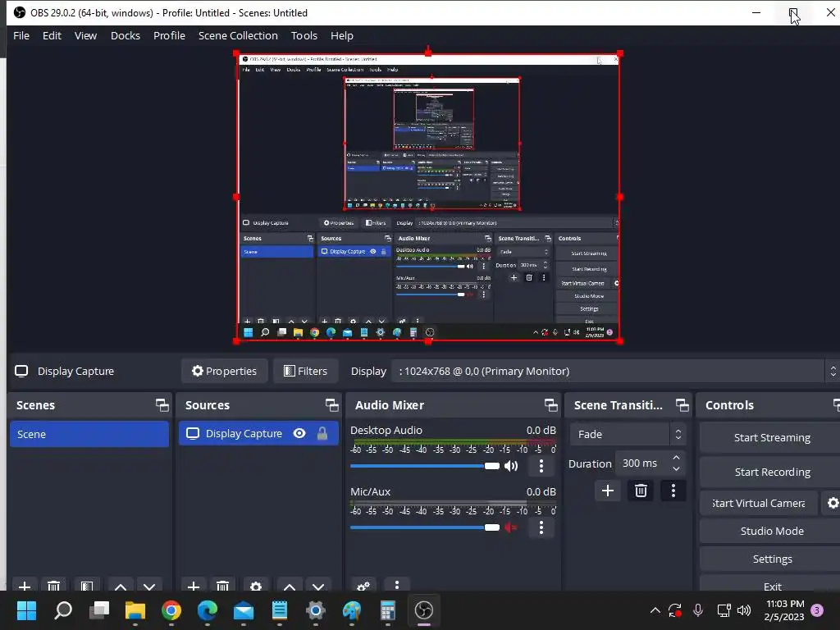
Task: Remove the selected scene trash icon
Action: tap(53, 586)
